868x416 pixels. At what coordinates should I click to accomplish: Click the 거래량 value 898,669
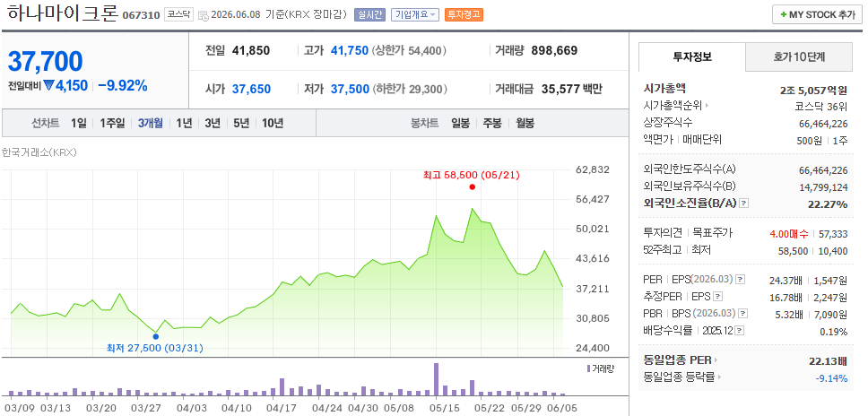coord(554,51)
